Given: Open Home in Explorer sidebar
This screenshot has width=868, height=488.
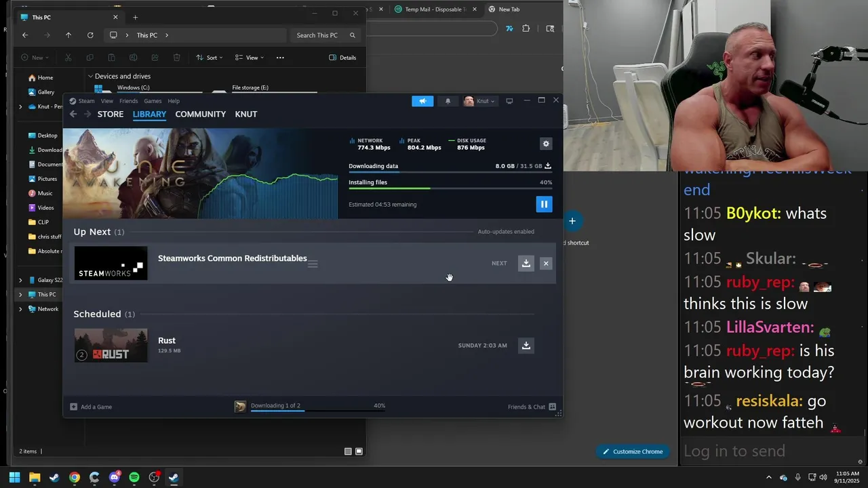Looking at the screenshot, I should [41, 77].
